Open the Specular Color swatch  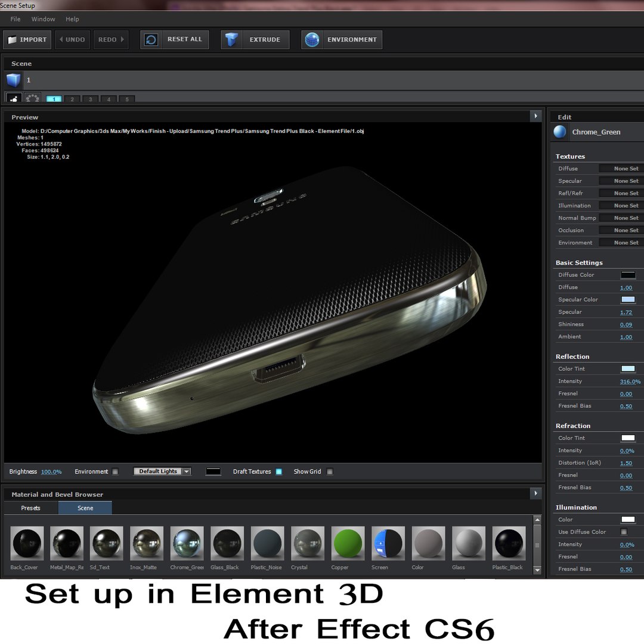628,299
